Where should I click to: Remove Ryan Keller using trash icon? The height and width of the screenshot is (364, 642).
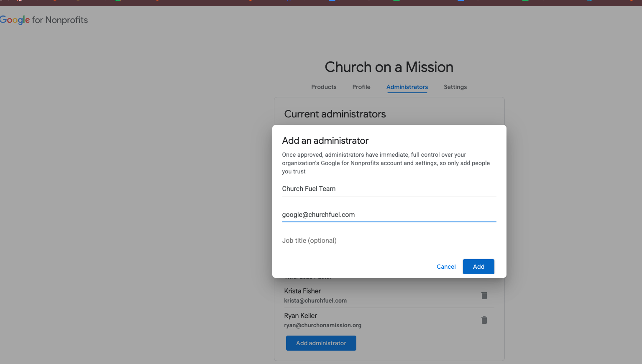coord(484,320)
